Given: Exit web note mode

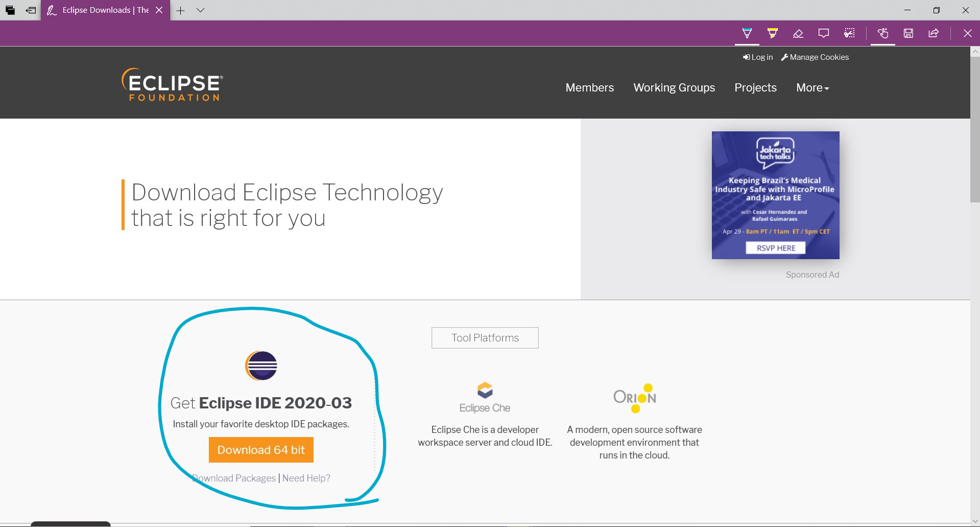Looking at the screenshot, I should [967, 34].
